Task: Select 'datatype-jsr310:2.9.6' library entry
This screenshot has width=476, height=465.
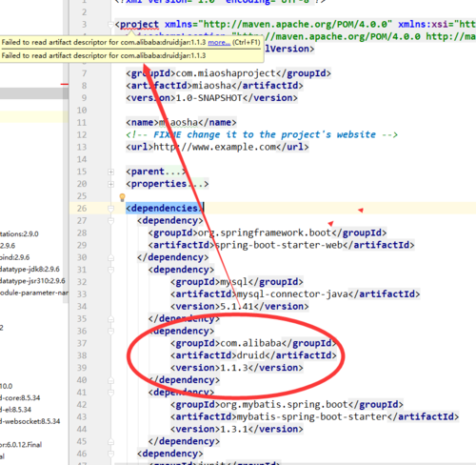Action: [32, 281]
